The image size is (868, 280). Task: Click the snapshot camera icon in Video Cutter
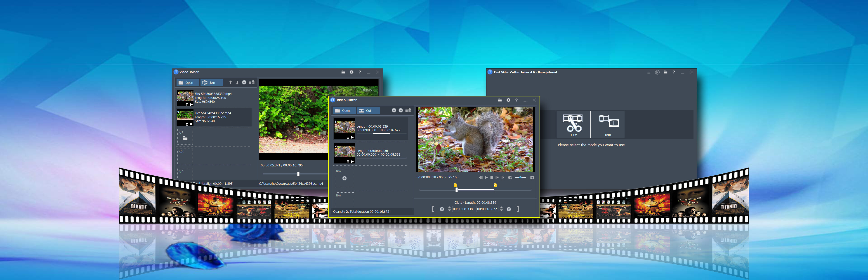click(x=532, y=178)
